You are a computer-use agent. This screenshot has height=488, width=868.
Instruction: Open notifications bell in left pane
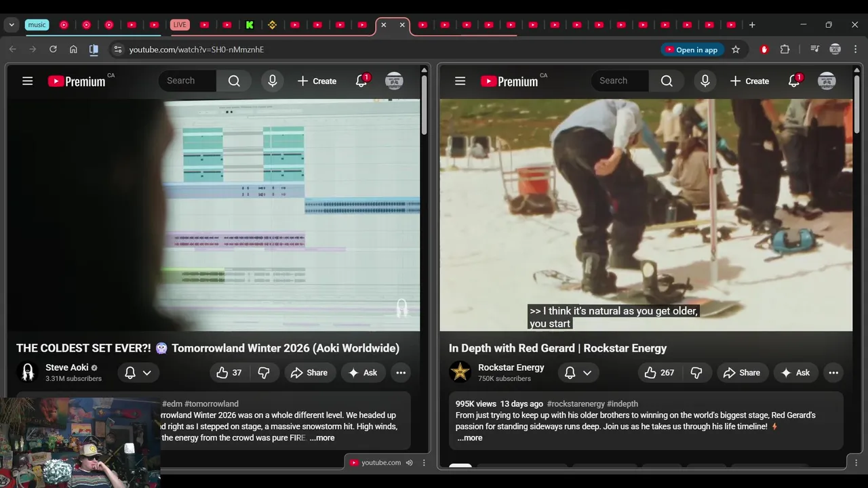tap(361, 81)
